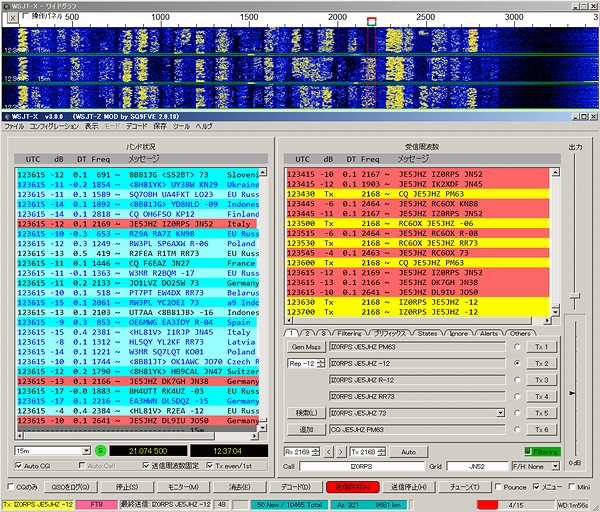600x512 pixels.
Task: Click the audio level slider arrow marker
Action: pyautogui.click(x=572, y=393)
